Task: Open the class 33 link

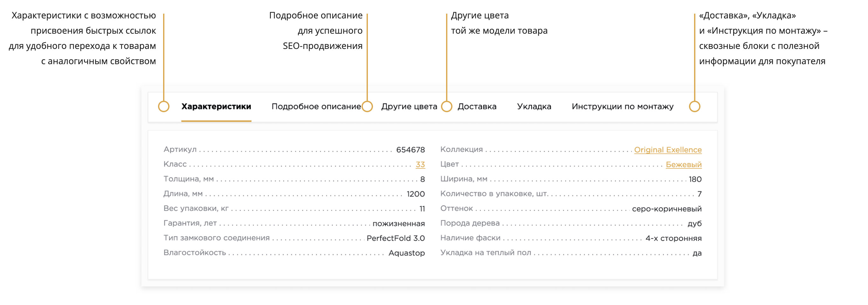Action: (420, 164)
